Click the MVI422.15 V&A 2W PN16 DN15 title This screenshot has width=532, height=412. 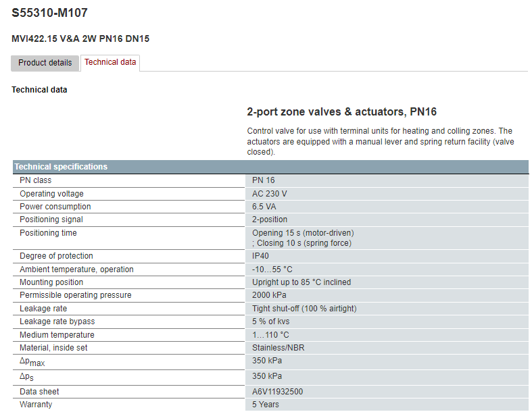coord(80,38)
